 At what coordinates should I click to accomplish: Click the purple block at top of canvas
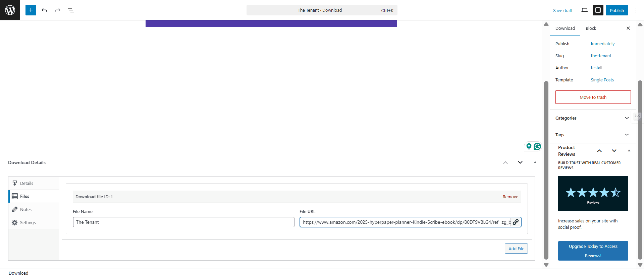coord(271,23)
